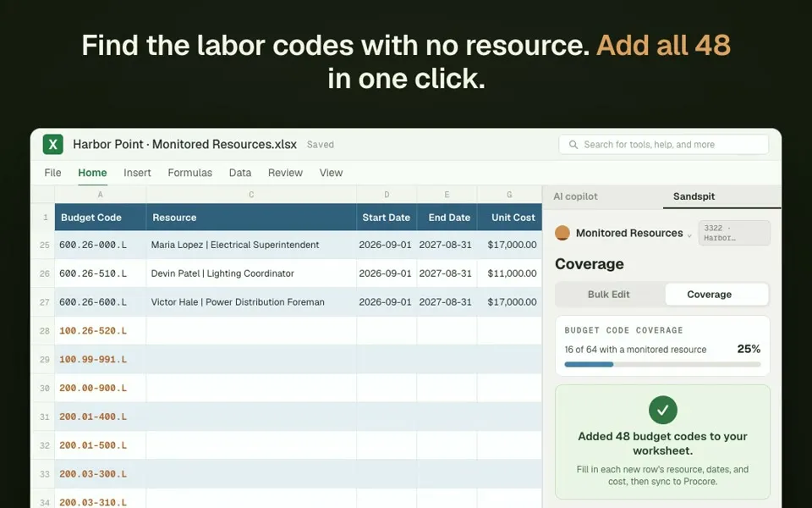
Task: Click the Start Date header cell
Action: [x=387, y=218]
